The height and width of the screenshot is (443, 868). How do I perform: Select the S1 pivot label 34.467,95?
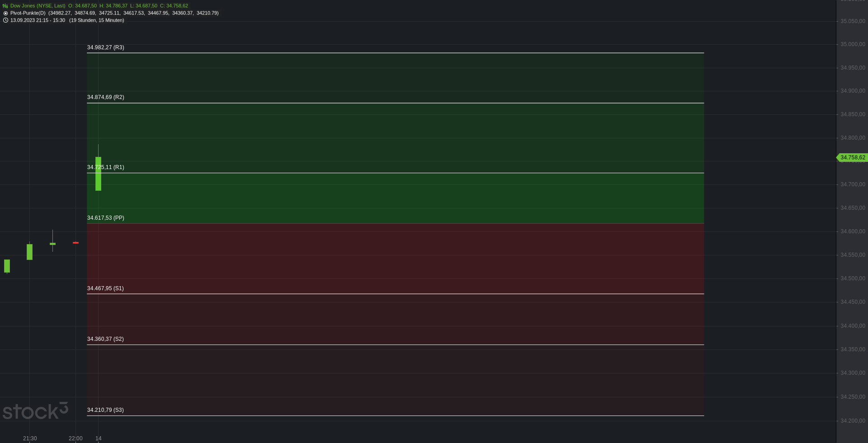pos(105,288)
